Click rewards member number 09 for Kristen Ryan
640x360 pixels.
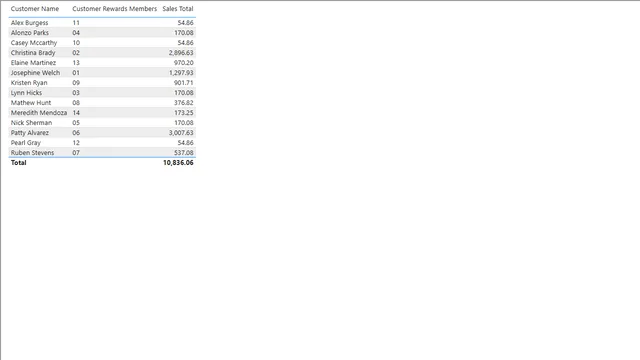click(76, 83)
